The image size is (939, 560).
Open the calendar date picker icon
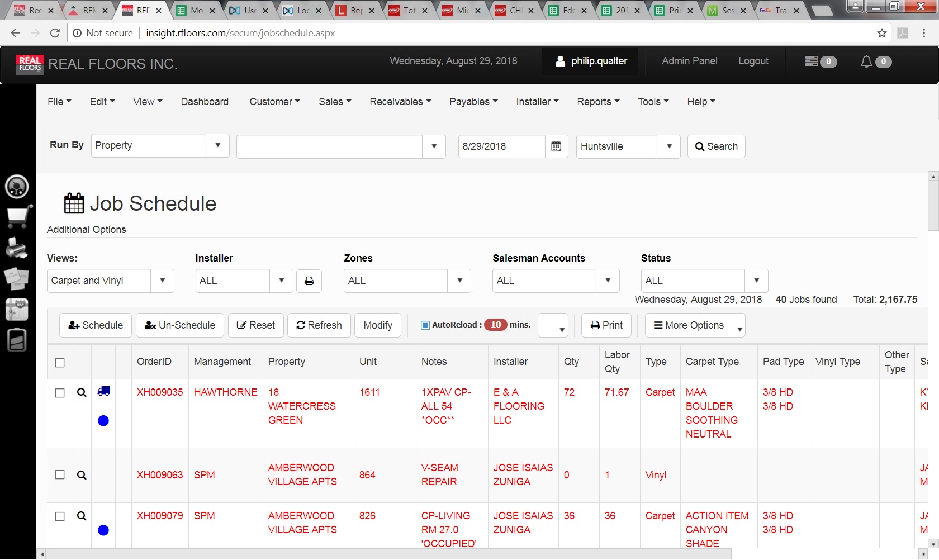556,146
